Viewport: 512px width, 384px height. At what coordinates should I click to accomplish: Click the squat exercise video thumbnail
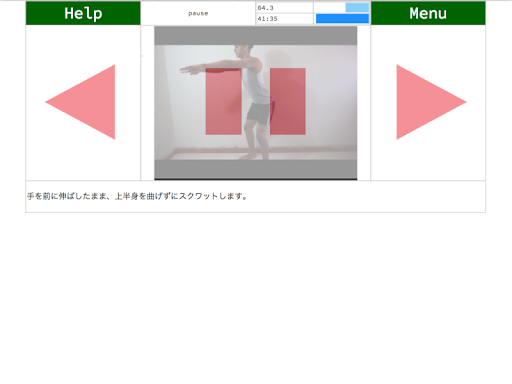(255, 102)
